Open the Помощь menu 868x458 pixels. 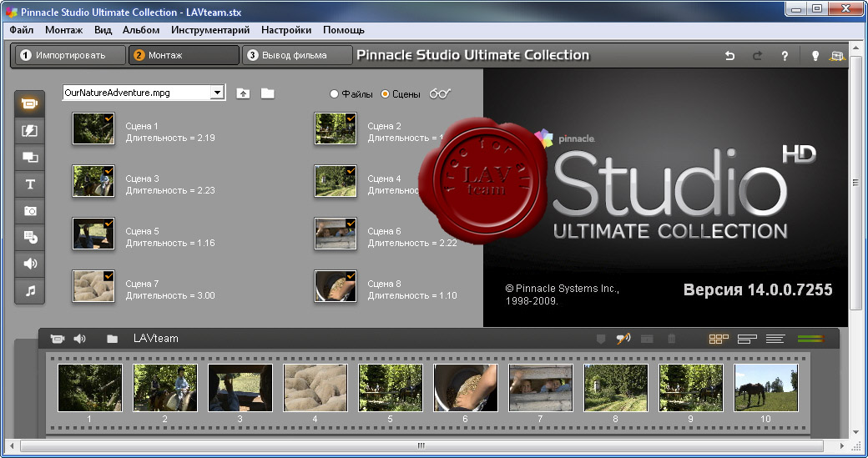(344, 30)
